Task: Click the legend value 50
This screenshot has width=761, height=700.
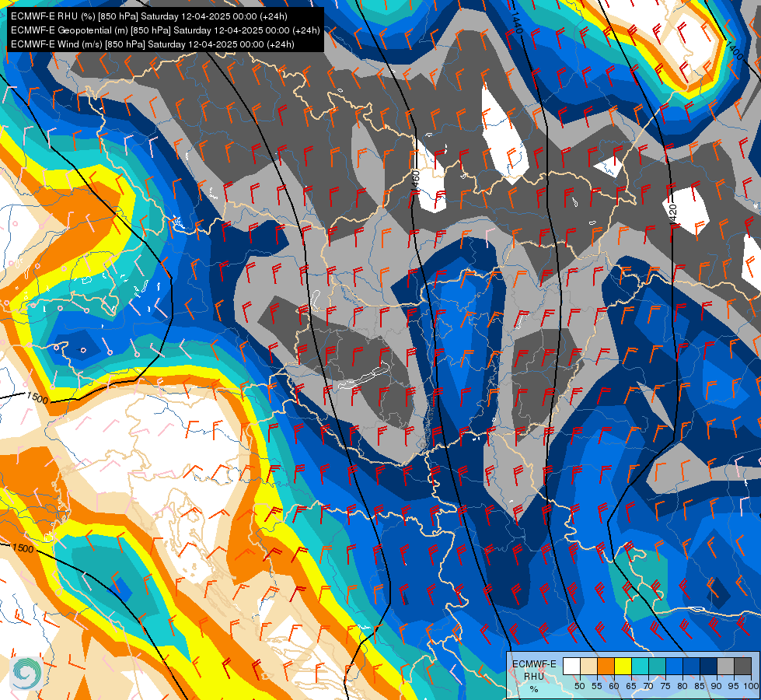Action: (x=579, y=686)
